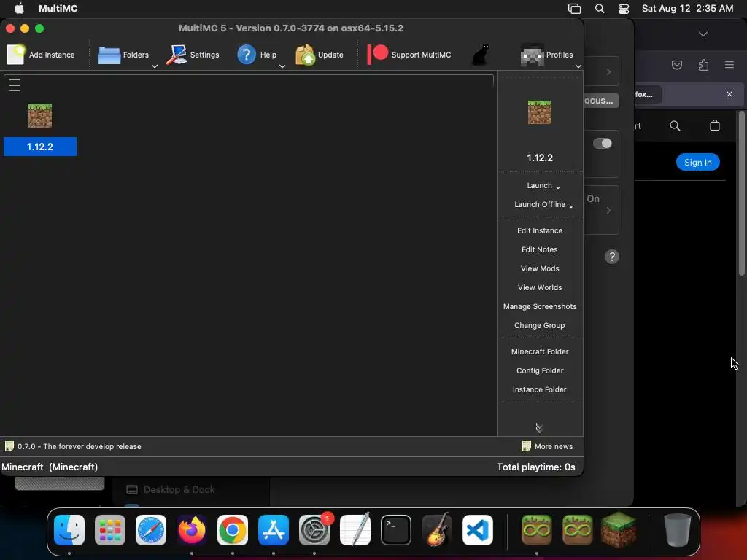Toggle the switch in System Settings window

click(603, 144)
